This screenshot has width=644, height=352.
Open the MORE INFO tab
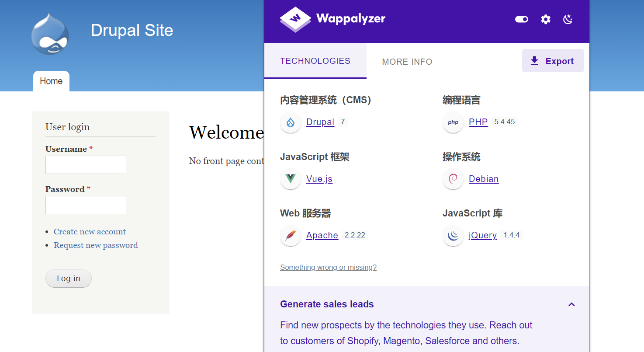point(407,62)
